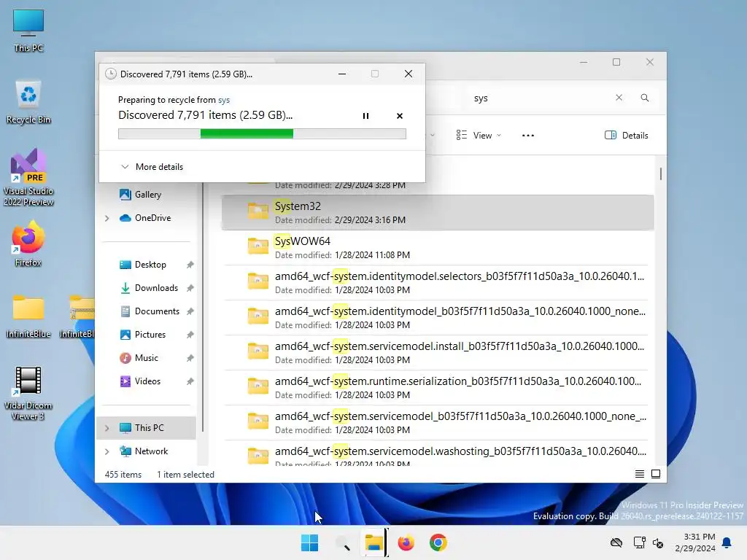Open Firefox from the taskbar
This screenshot has height=560, width=747.
pos(406,542)
